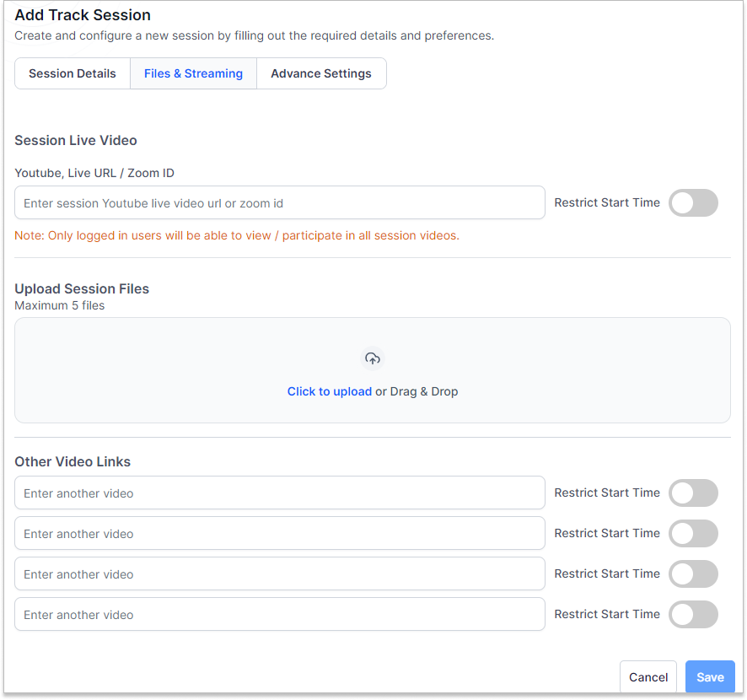Save the track session

pos(710,676)
